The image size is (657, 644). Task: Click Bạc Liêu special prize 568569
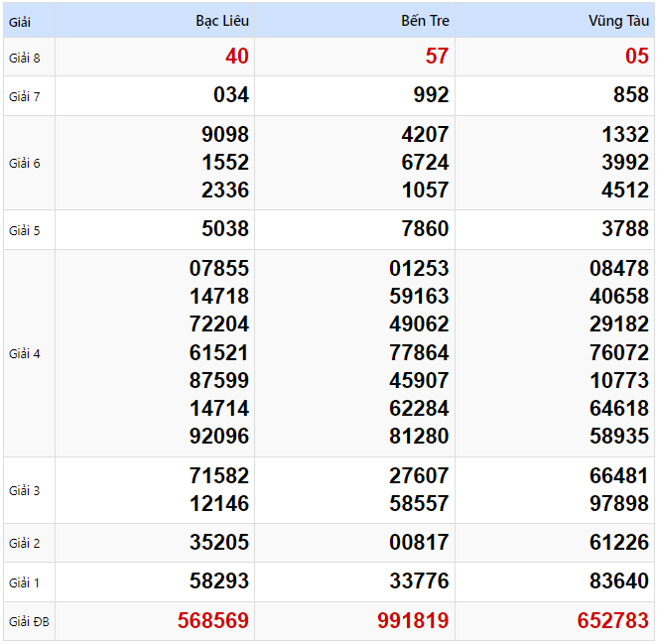[x=213, y=621]
